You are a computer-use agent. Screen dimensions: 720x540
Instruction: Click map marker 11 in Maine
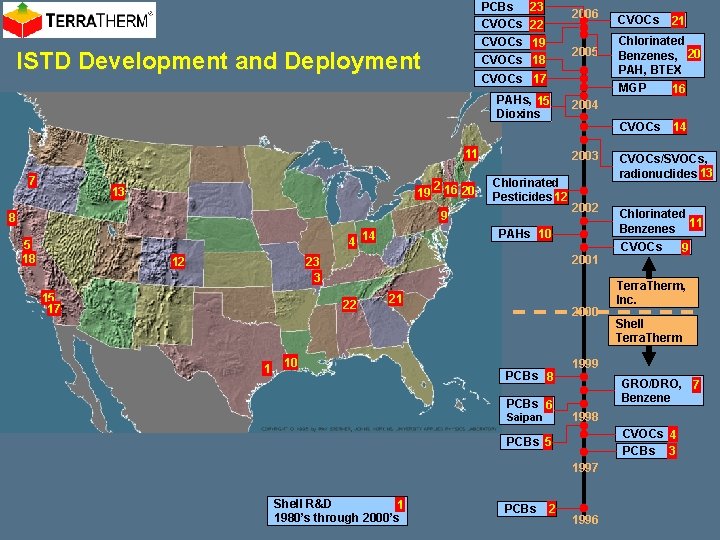pos(470,153)
